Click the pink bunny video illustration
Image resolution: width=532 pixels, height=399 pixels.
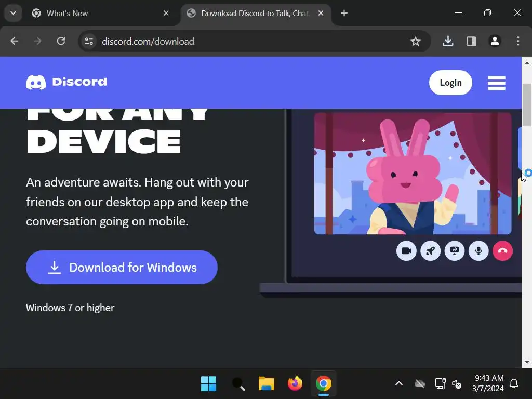[x=413, y=174]
